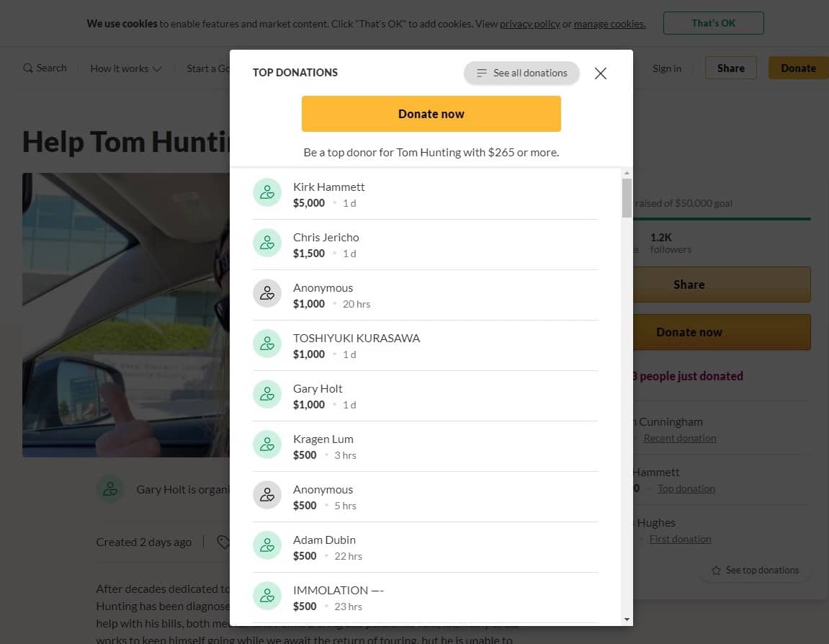Viewport: 829px width, 644px height.
Task: Click Gary Holt's donor avatar in list
Action: 267,394
